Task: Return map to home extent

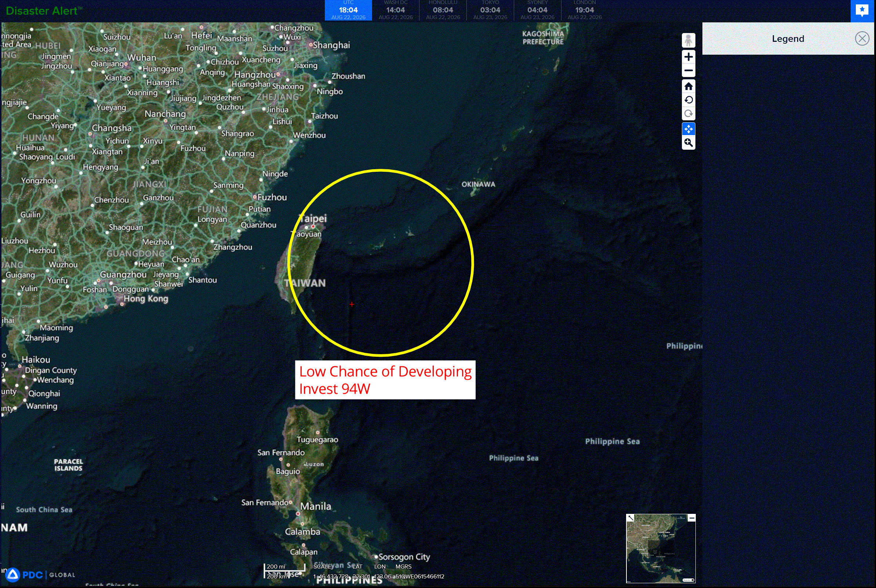Action: [x=688, y=87]
